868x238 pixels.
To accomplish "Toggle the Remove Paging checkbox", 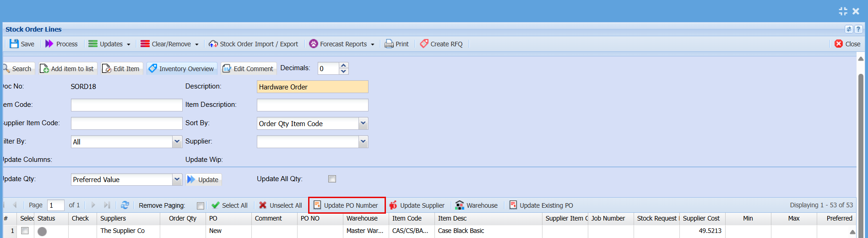I will click(x=201, y=205).
